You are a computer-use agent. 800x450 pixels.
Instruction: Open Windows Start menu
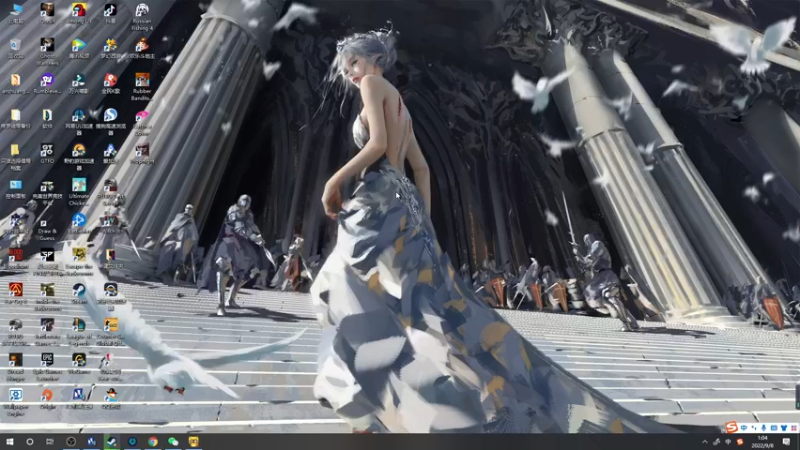coord(10,441)
